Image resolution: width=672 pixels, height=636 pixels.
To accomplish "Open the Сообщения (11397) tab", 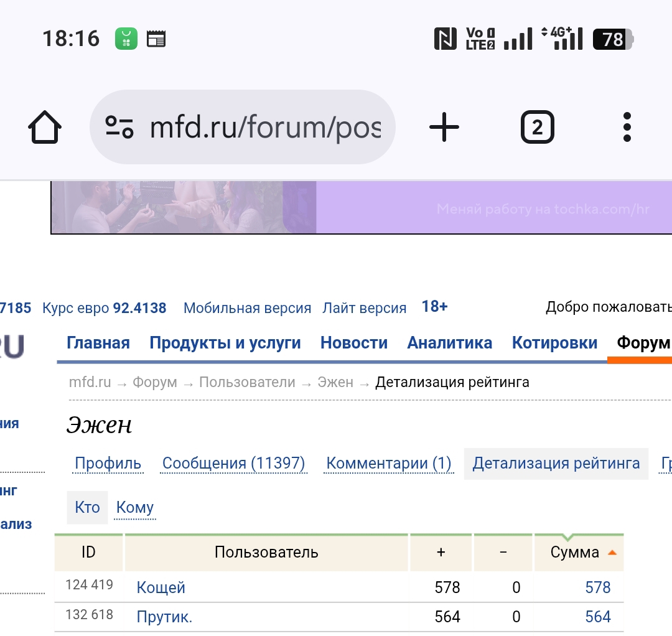I will pyautogui.click(x=233, y=464).
